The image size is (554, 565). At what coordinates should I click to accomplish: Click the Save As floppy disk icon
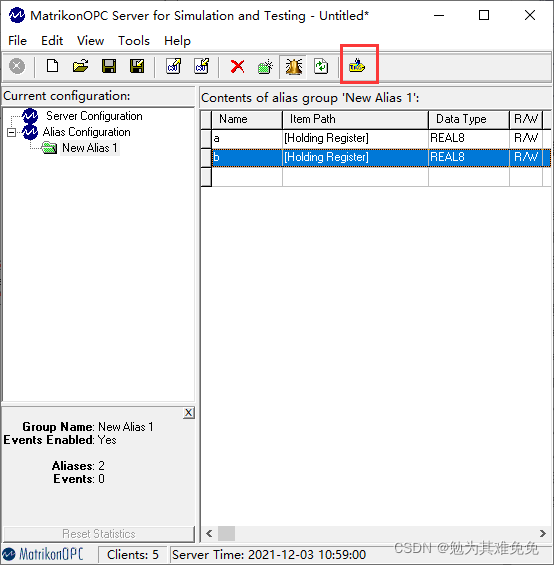[x=137, y=66]
